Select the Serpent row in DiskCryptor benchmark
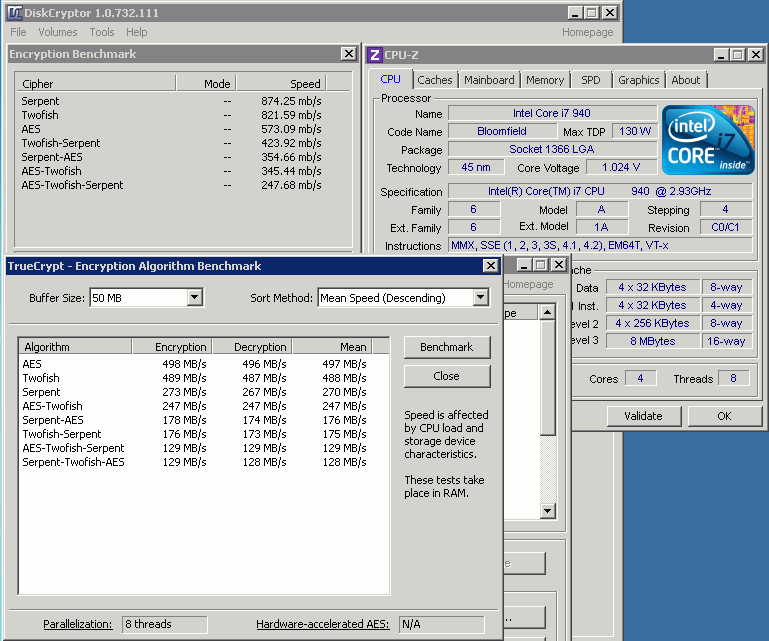 (x=172, y=101)
